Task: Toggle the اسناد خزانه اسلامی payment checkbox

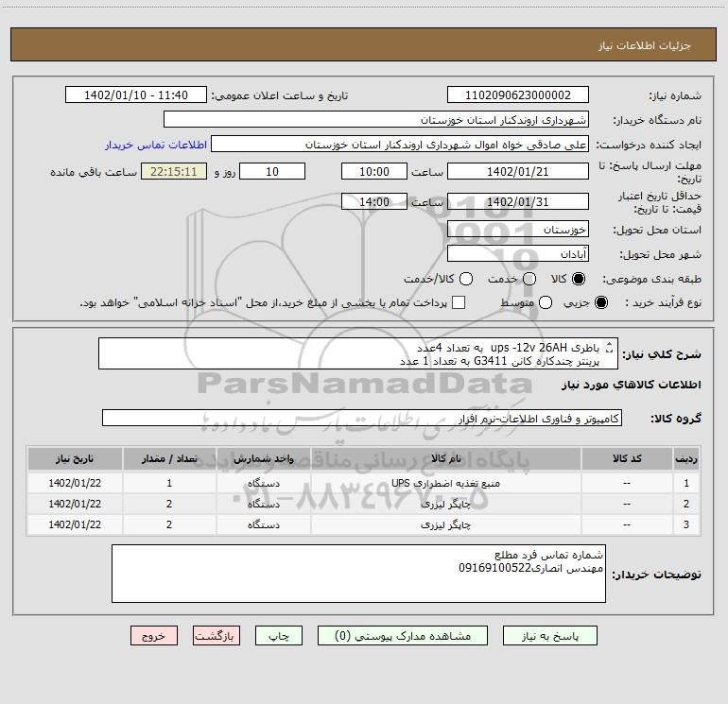Action: tap(459, 302)
